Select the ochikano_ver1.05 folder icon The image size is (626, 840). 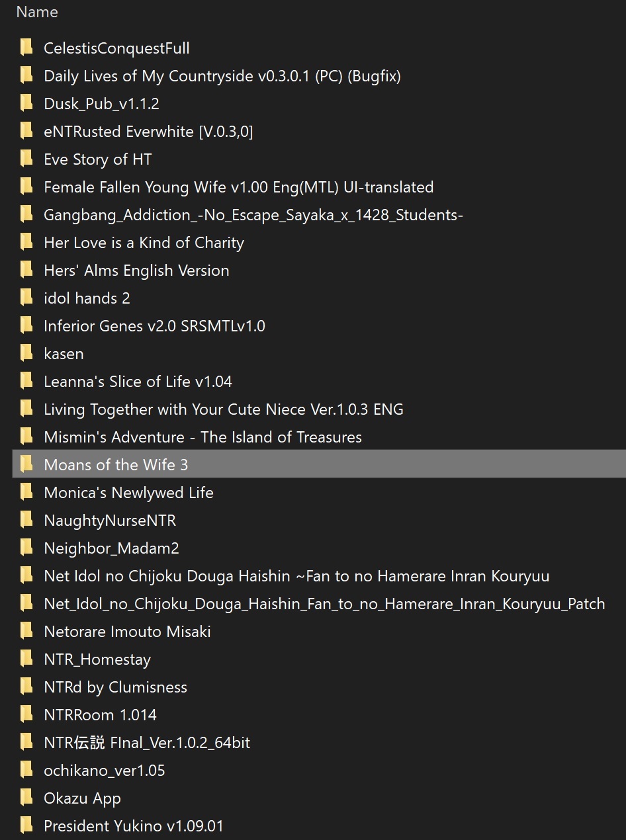pos(26,770)
